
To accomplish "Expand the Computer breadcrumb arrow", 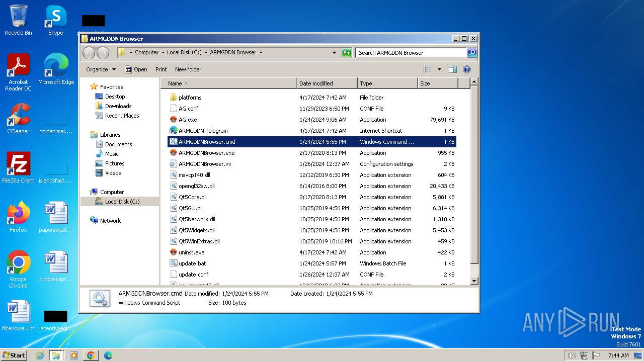I will (163, 52).
